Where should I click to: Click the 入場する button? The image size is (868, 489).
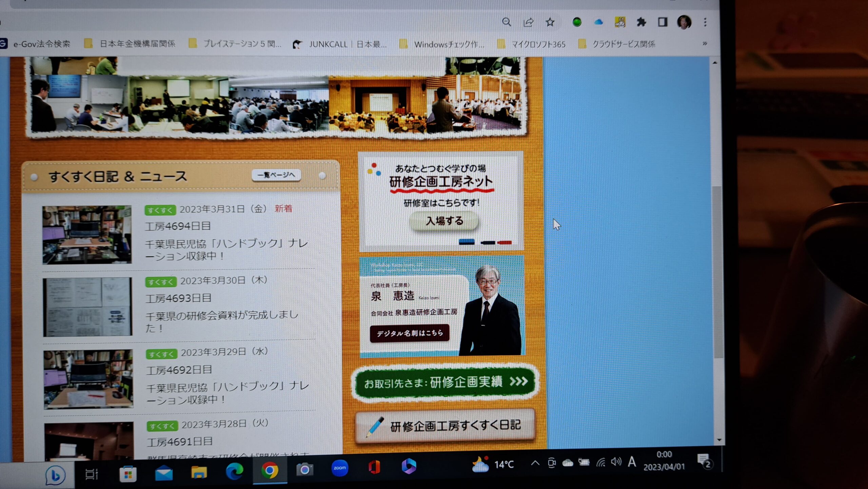pos(444,221)
